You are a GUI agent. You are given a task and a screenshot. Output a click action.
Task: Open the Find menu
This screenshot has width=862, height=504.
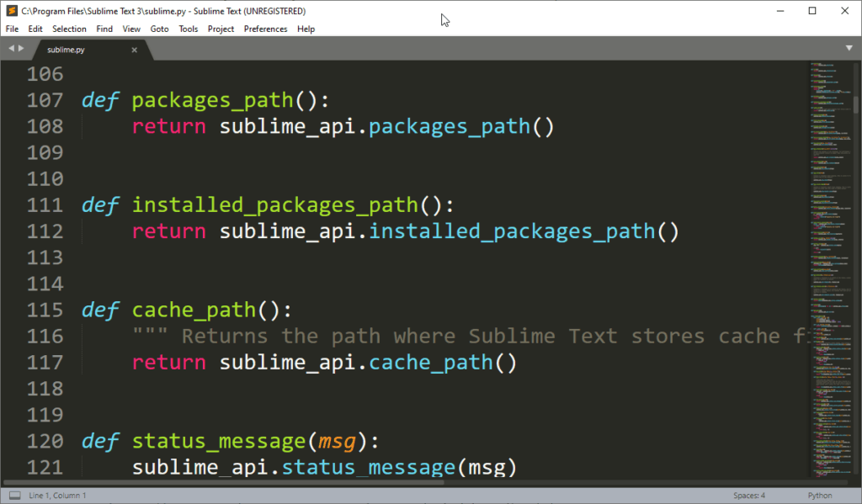tap(104, 29)
